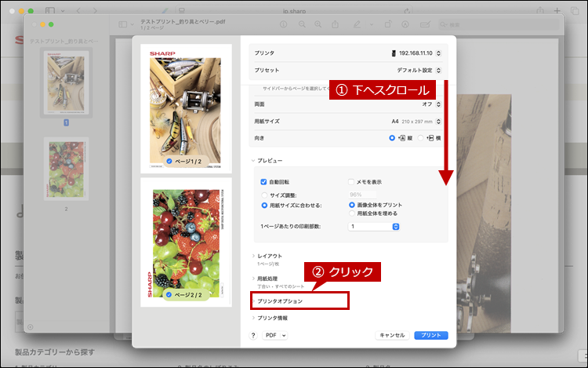Click the printer icon beside 192.168.11.10
Image resolution: width=588 pixels, height=368 pixels.
pos(394,53)
